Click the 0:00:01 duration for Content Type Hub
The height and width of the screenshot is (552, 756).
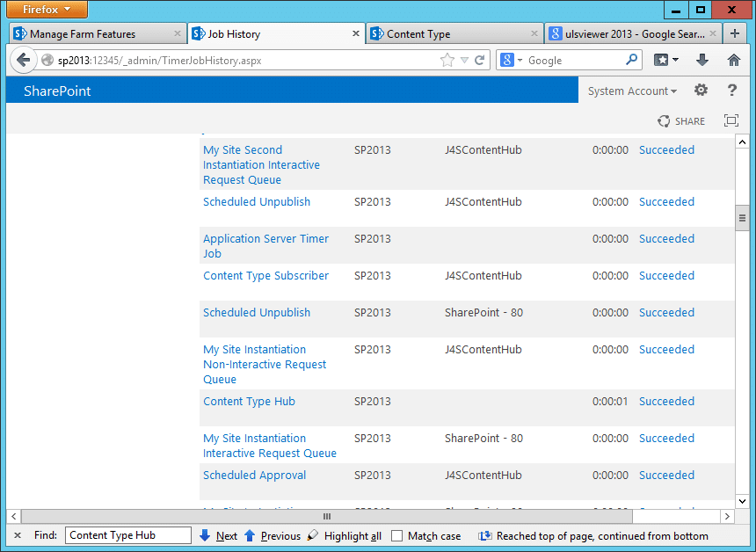click(610, 401)
